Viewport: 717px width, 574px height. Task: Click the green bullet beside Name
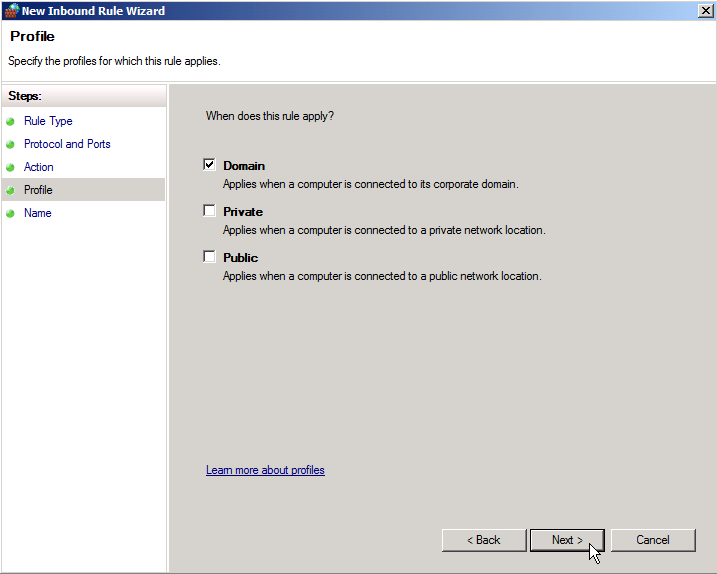(10, 213)
